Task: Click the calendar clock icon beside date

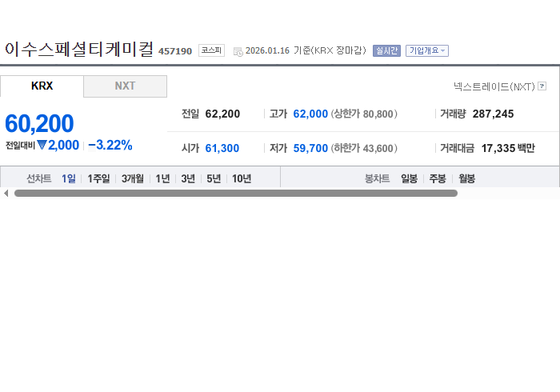Action: [238, 52]
